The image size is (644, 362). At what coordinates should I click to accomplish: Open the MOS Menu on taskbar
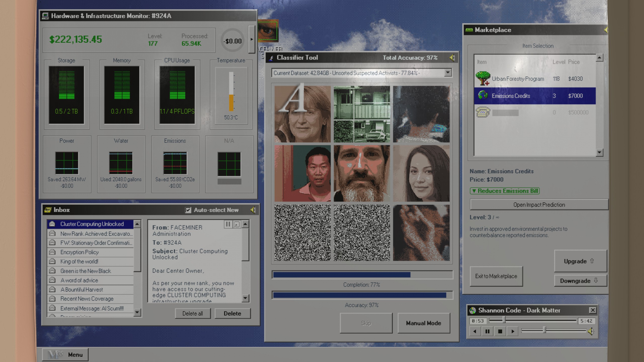tap(65, 354)
